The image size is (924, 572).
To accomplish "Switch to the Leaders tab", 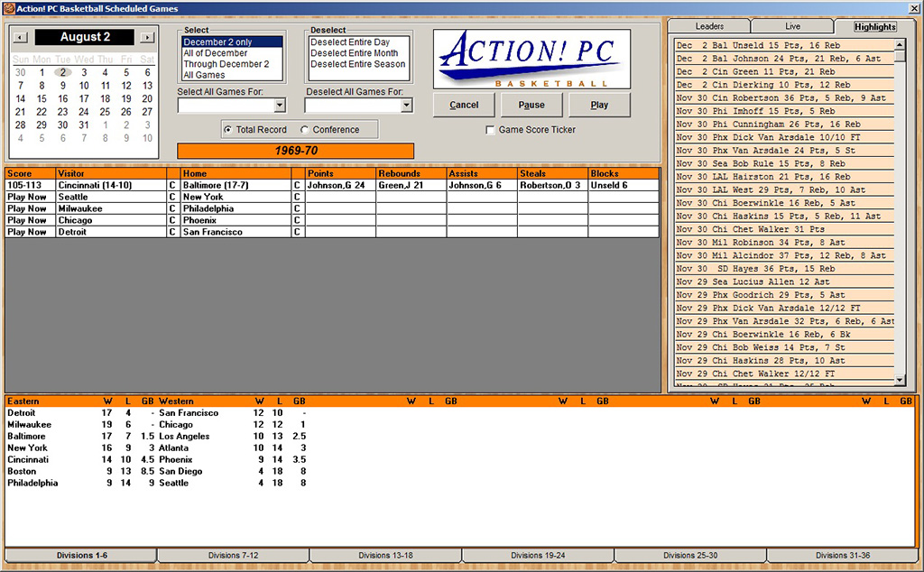I will 709,26.
